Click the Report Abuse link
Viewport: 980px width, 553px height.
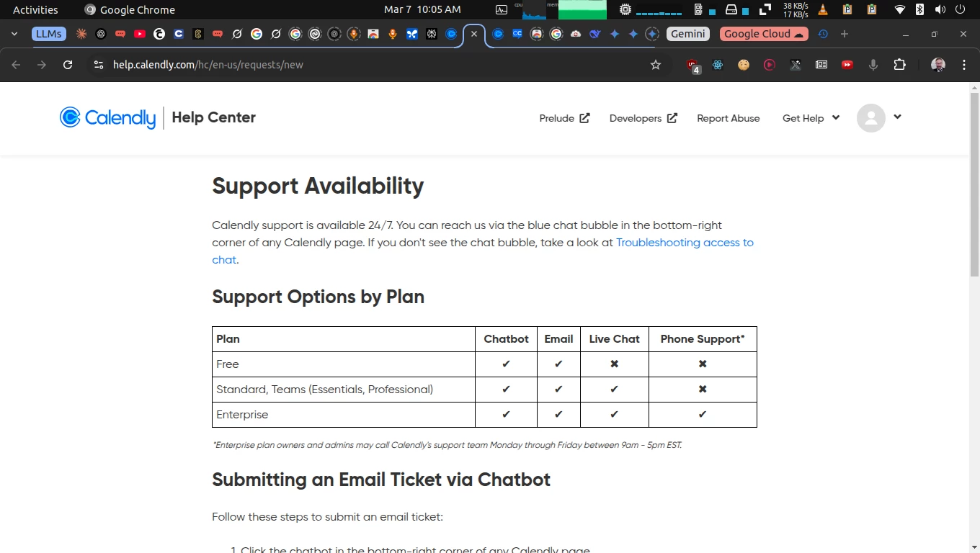point(728,118)
